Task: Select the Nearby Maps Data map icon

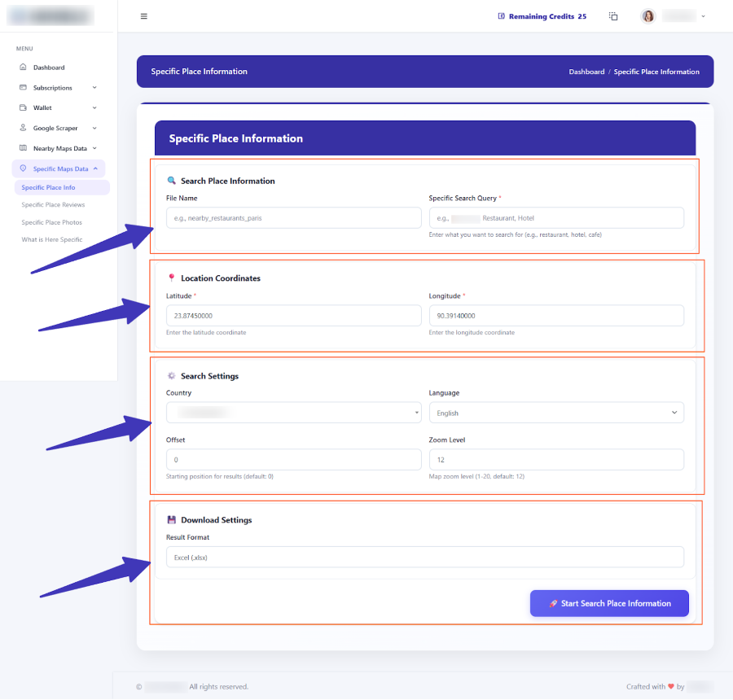Action: 24,148
